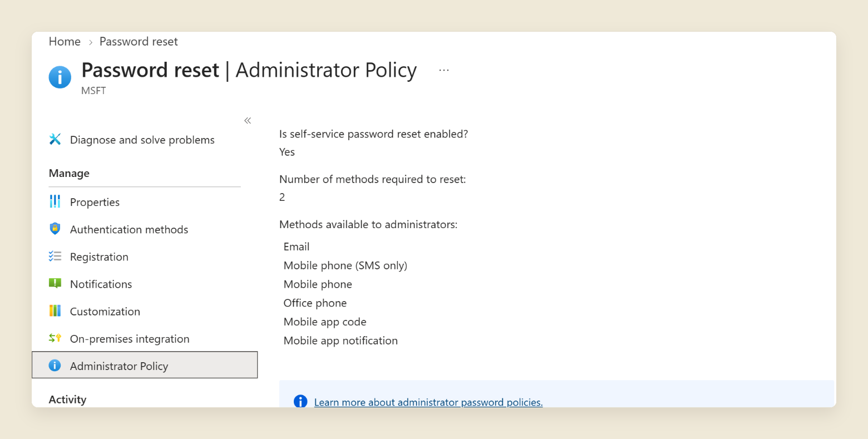Click the Office phone entry
The width and height of the screenshot is (868, 439).
(x=315, y=303)
